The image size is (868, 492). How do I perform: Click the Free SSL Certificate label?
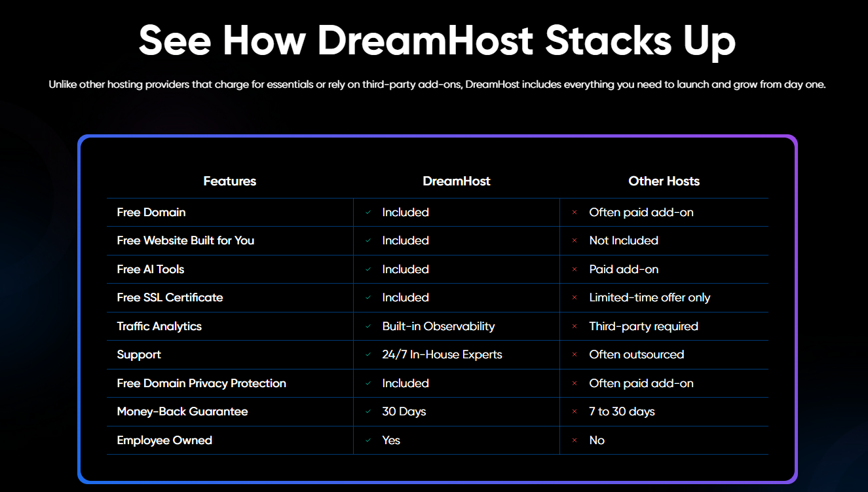pyautogui.click(x=170, y=297)
